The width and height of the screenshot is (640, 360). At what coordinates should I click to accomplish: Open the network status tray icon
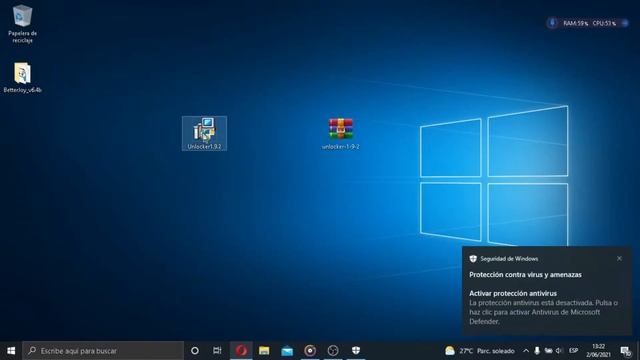(548, 351)
